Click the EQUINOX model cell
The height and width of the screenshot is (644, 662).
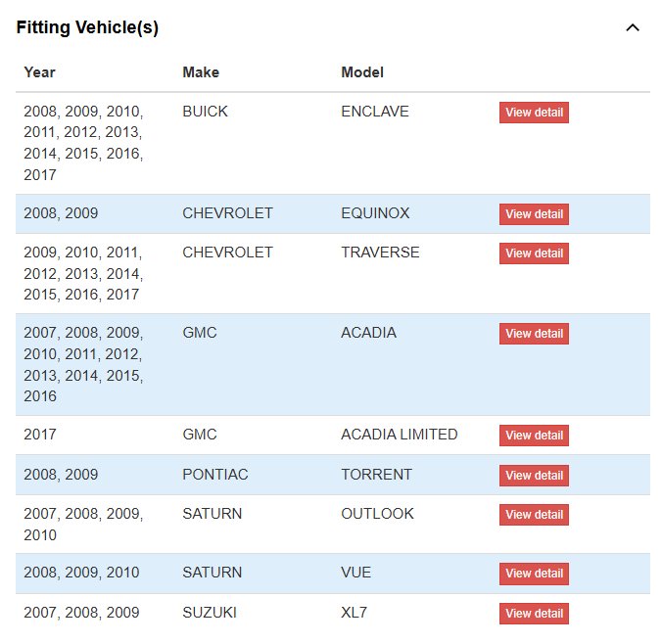click(x=375, y=213)
